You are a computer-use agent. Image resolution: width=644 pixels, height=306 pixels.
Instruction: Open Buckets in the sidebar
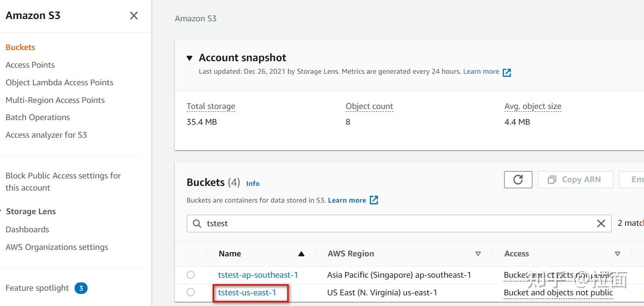(20, 47)
